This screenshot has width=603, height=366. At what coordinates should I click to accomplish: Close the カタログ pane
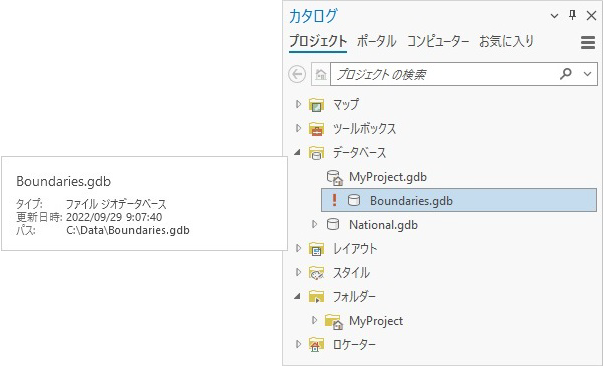point(591,15)
